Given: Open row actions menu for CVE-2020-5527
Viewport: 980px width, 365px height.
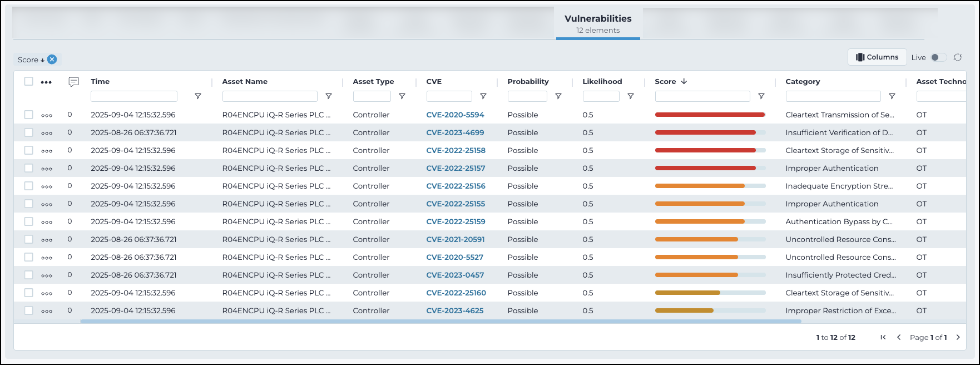Looking at the screenshot, I should [x=47, y=258].
